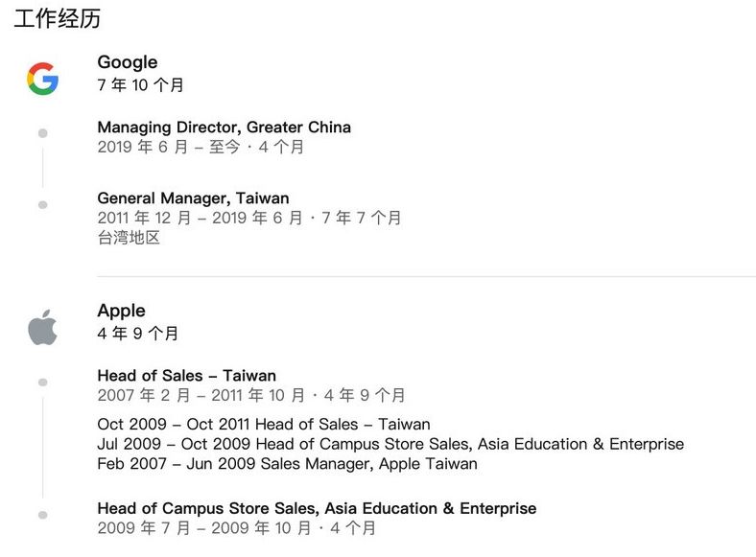Open the Google company name link
This screenshot has width=756, height=557.
tap(127, 62)
